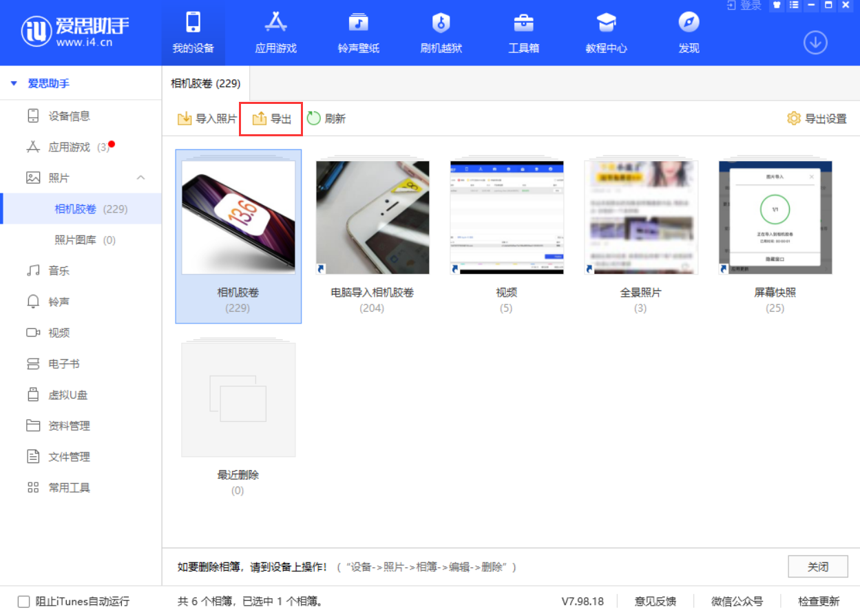Open the 全景照片 album thumbnail
This screenshot has height=616, width=860.
[640, 217]
